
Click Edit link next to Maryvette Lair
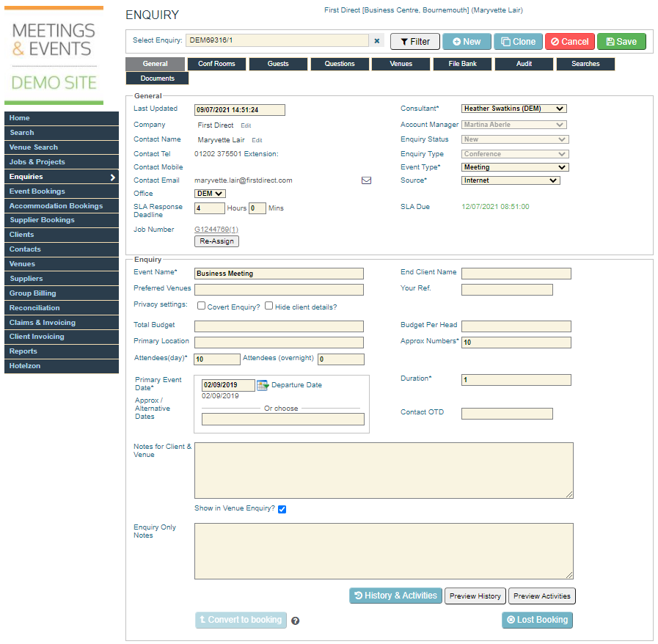[x=257, y=140]
